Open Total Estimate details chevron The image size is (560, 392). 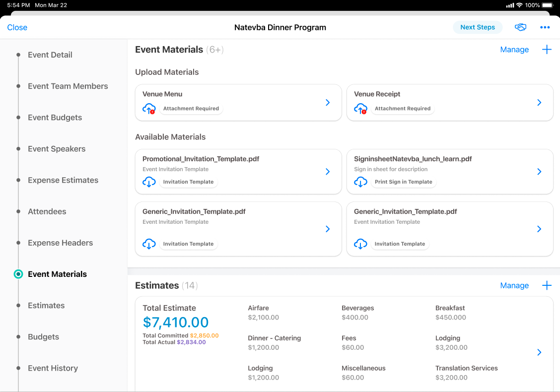(539, 352)
